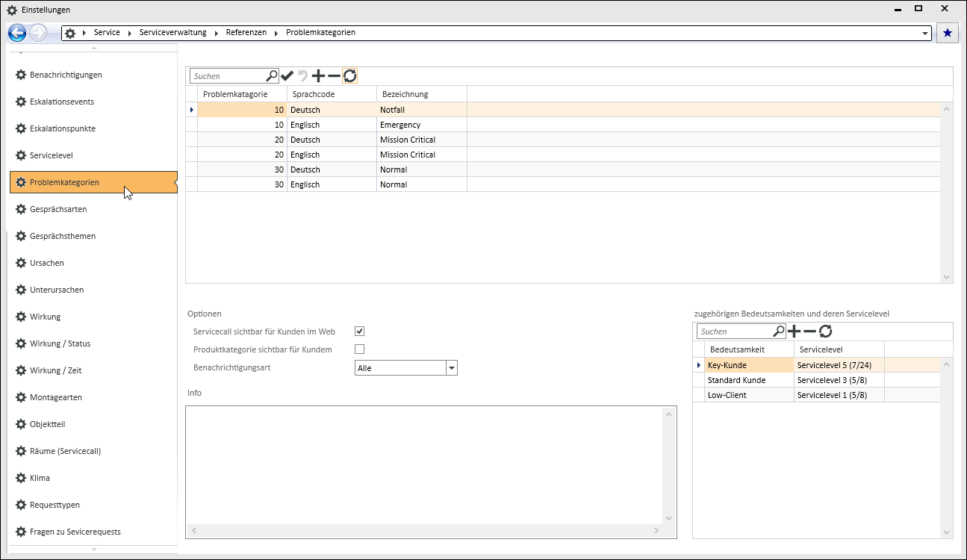Go back with the blue arrow button
Screen dimensions: 967x560
point(17,33)
